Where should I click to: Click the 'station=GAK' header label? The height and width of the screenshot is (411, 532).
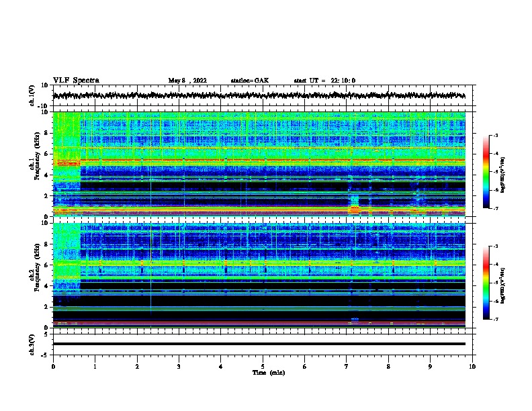250,81
